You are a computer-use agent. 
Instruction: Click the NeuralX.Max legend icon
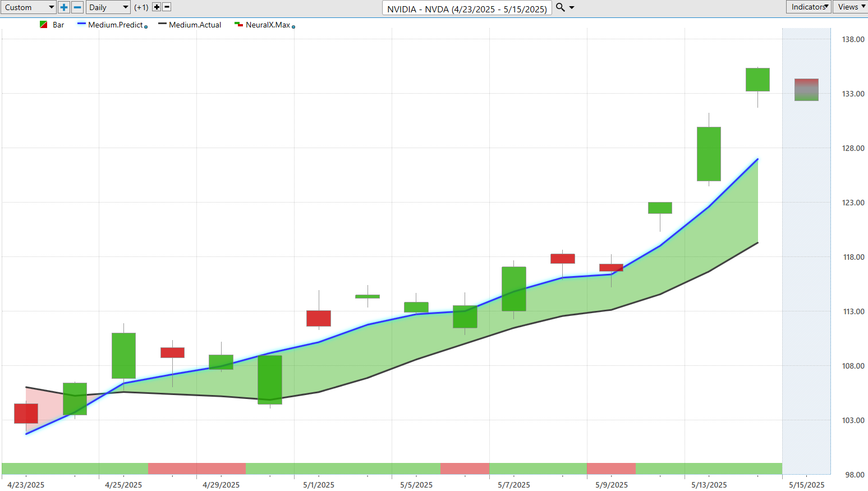click(x=238, y=25)
